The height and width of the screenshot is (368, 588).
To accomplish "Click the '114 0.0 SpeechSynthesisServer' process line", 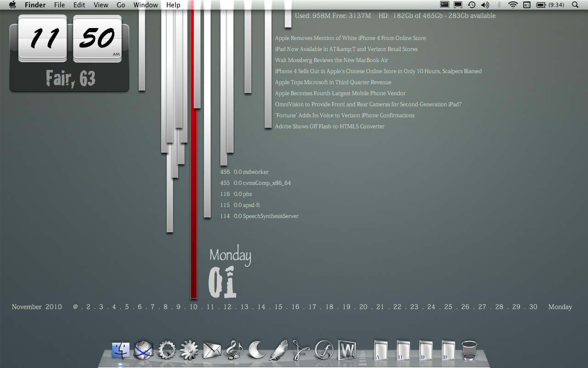I will (x=260, y=216).
